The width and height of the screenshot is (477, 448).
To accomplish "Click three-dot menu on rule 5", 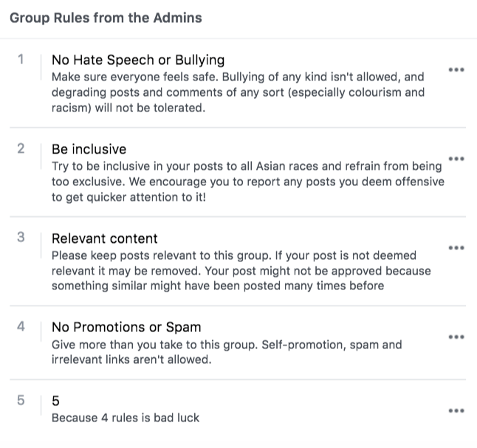I will pos(456,410).
